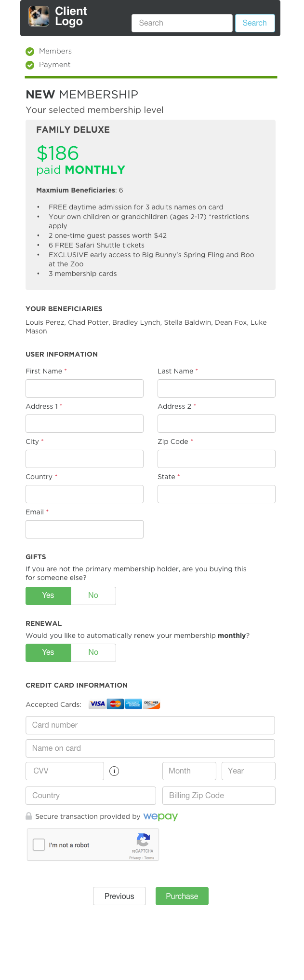The width and height of the screenshot is (304, 980).
Task: Click the American Express card icon
Action: [x=133, y=704]
